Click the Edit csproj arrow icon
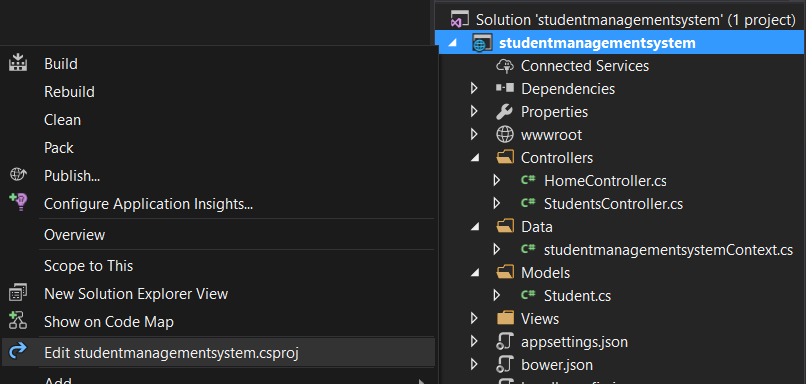806x384 pixels. 18,352
